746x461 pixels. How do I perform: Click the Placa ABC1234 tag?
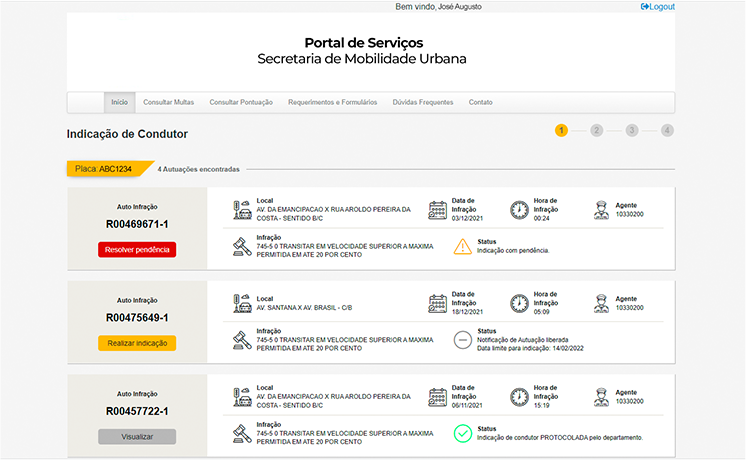pyautogui.click(x=108, y=169)
